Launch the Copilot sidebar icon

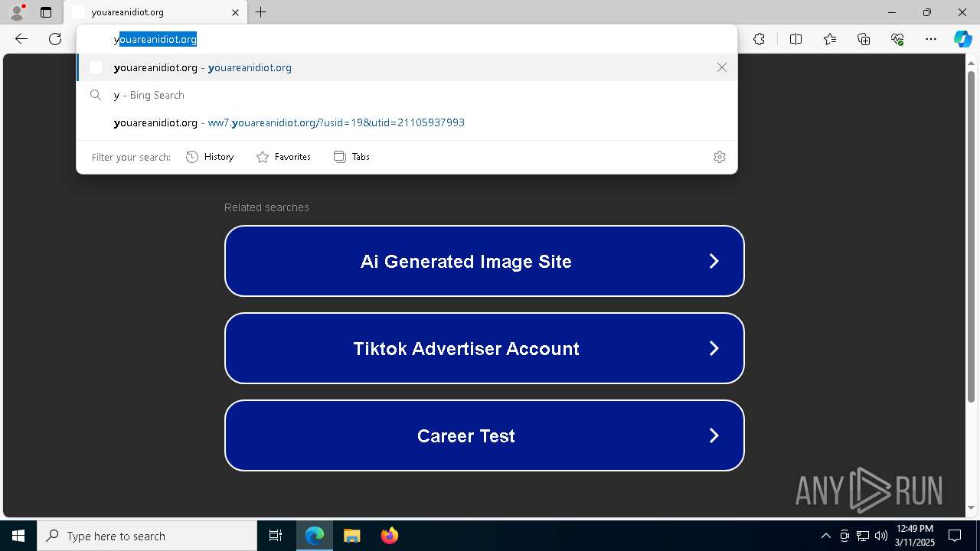point(962,39)
